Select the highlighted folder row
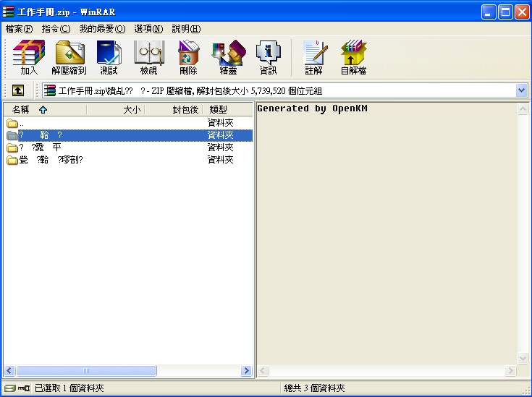 (x=128, y=135)
